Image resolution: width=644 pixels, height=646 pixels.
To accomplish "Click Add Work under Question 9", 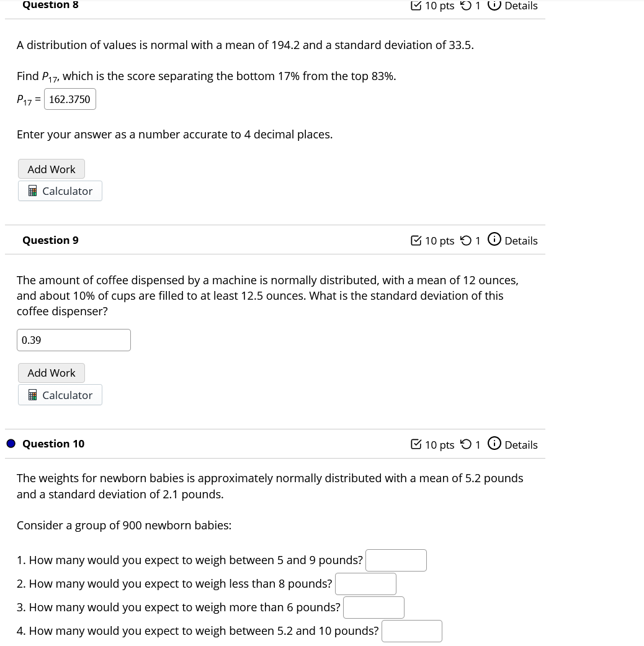I will pyautogui.click(x=51, y=372).
